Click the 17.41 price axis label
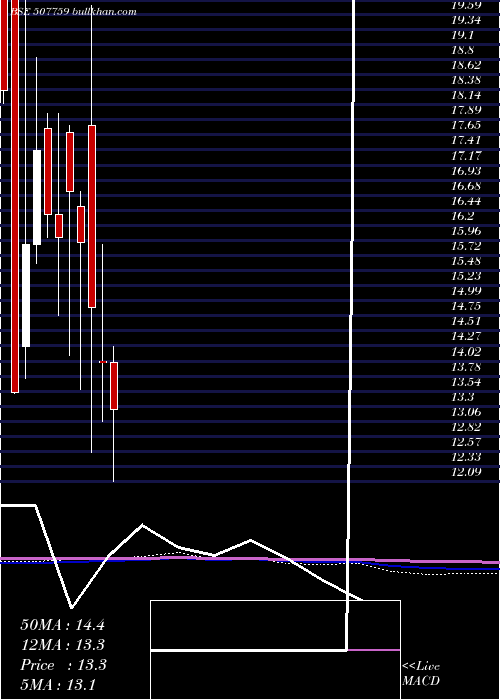500x700 pixels. (466, 141)
